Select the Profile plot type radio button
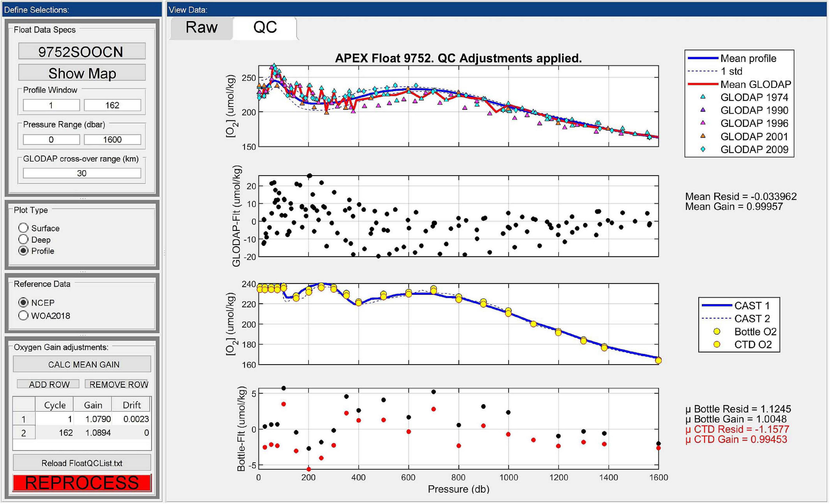The width and height of the screenshot is (830, 504). (23, 251)
